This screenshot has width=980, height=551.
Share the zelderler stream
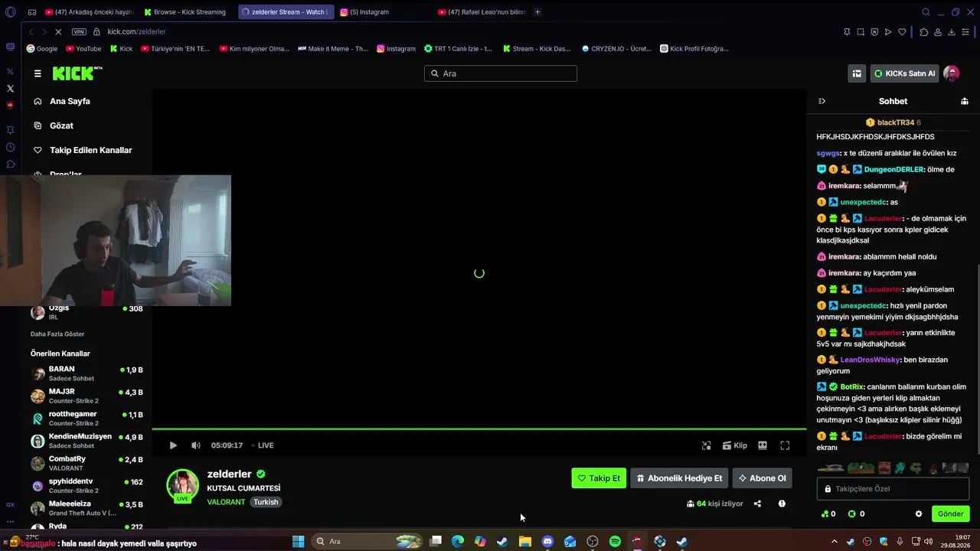point(757,504)
